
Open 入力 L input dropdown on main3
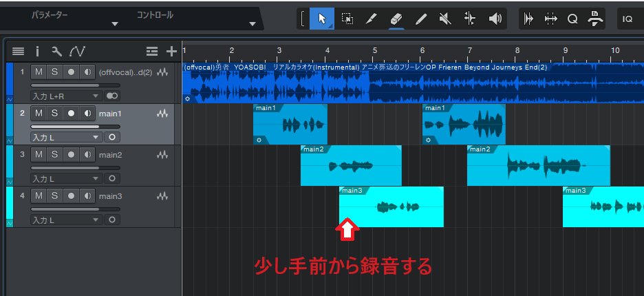66,220
